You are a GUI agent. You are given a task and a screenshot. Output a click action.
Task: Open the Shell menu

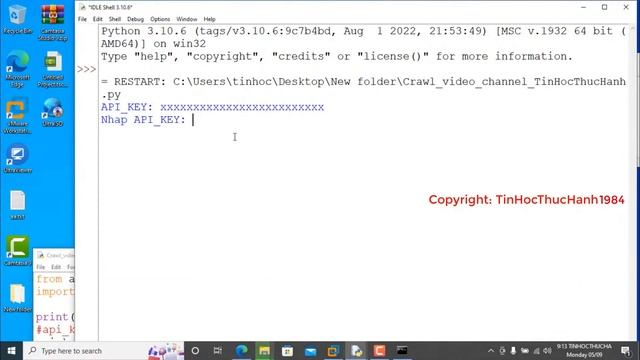pyautogui.click(x=115, y=19)
